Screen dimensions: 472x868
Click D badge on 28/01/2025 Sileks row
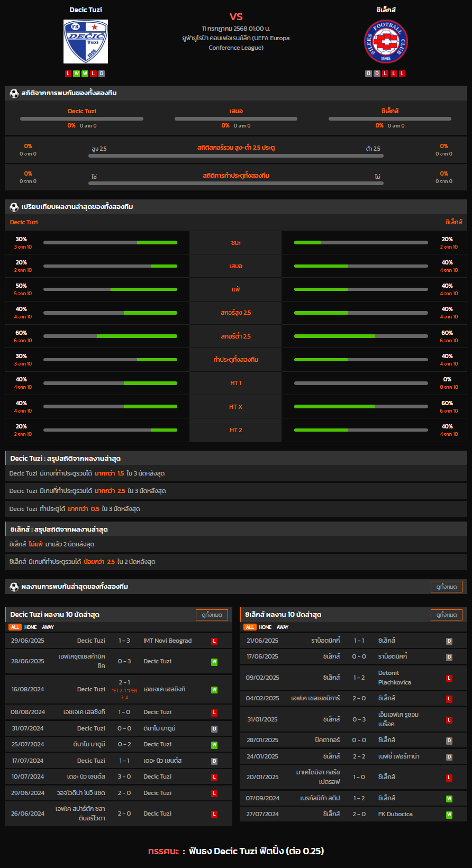pyautogui.click(x=449, y=741)
